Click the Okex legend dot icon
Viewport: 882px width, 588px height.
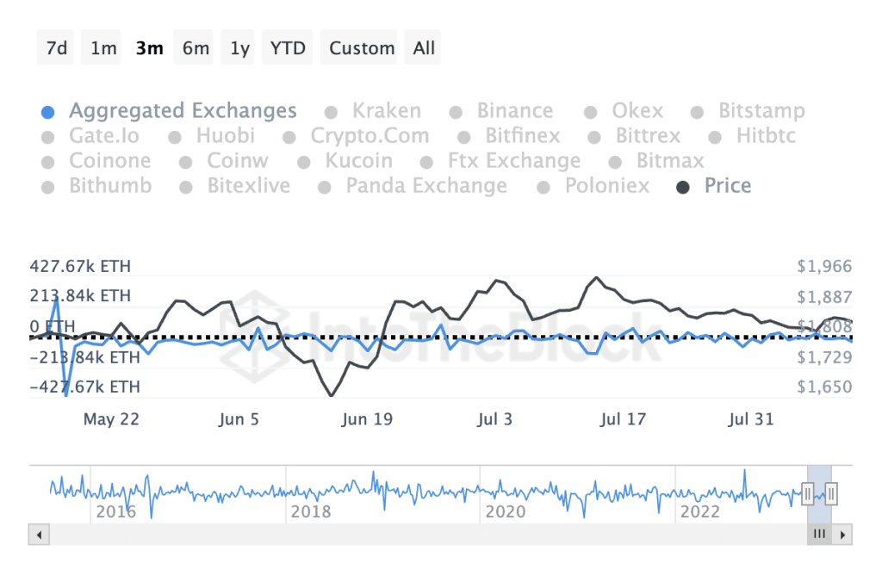click(591, 112)
